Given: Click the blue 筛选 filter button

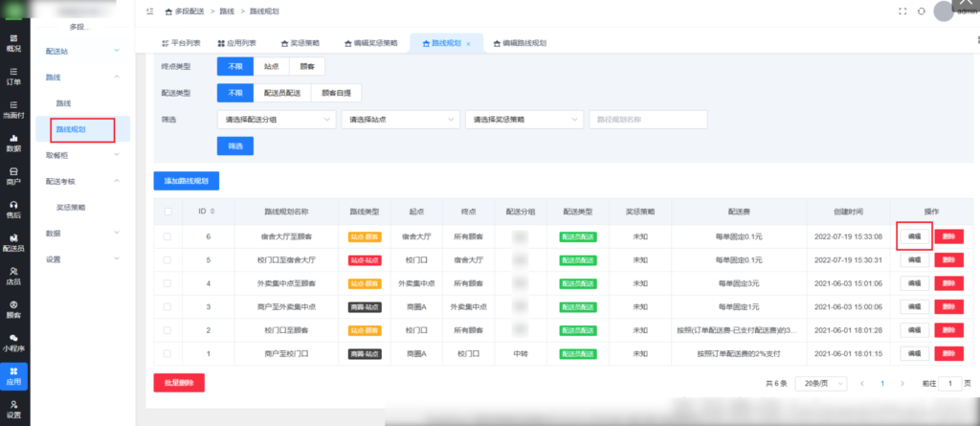Looking at the screenshot, I should (235, 146).
